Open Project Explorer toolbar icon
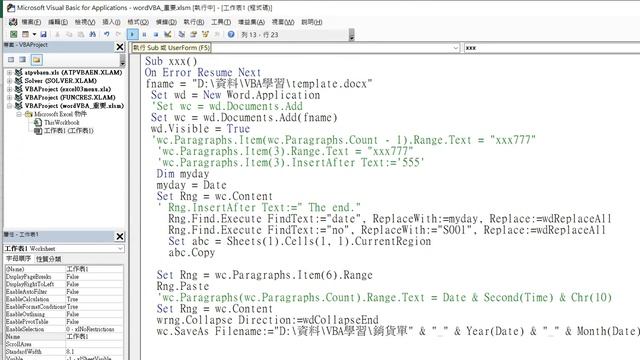 [x=182, y=35]
